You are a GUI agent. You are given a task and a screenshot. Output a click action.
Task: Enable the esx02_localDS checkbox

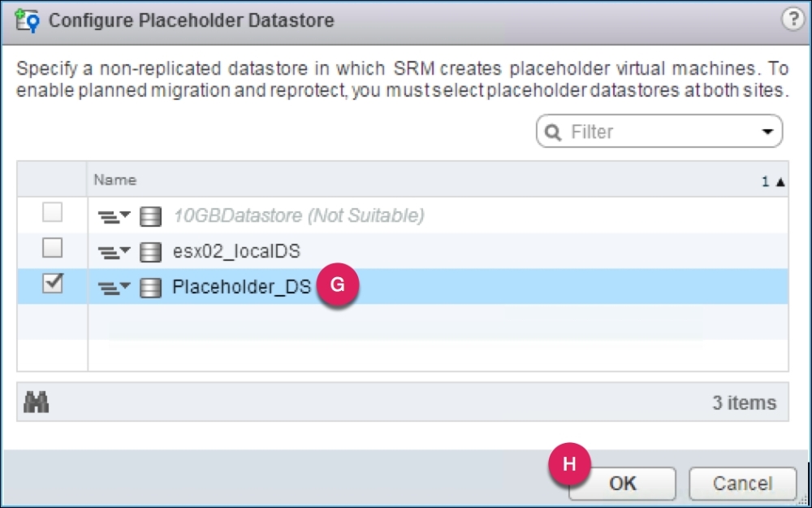[x=53, y=247]
